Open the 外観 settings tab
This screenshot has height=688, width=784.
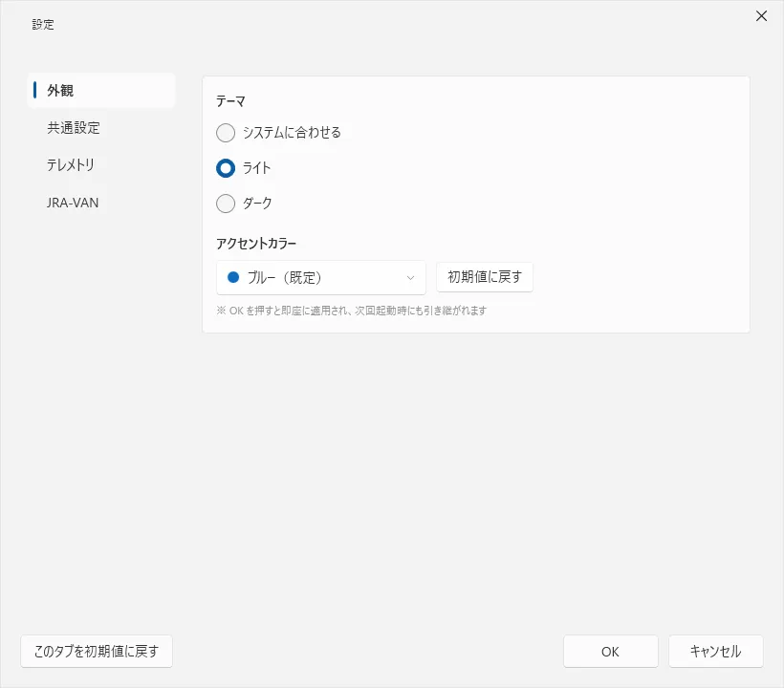[101, 91]
